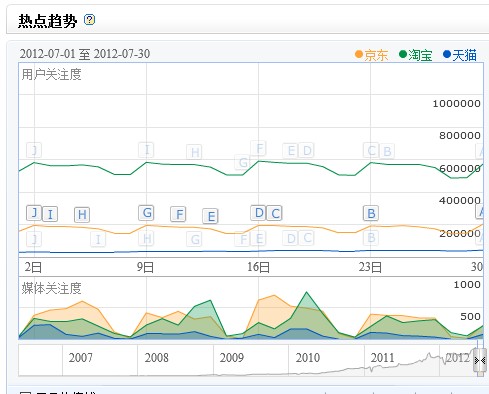489x394 pixels.
Task: Select bold news marker F on the orange line
Action: (178, 214)
